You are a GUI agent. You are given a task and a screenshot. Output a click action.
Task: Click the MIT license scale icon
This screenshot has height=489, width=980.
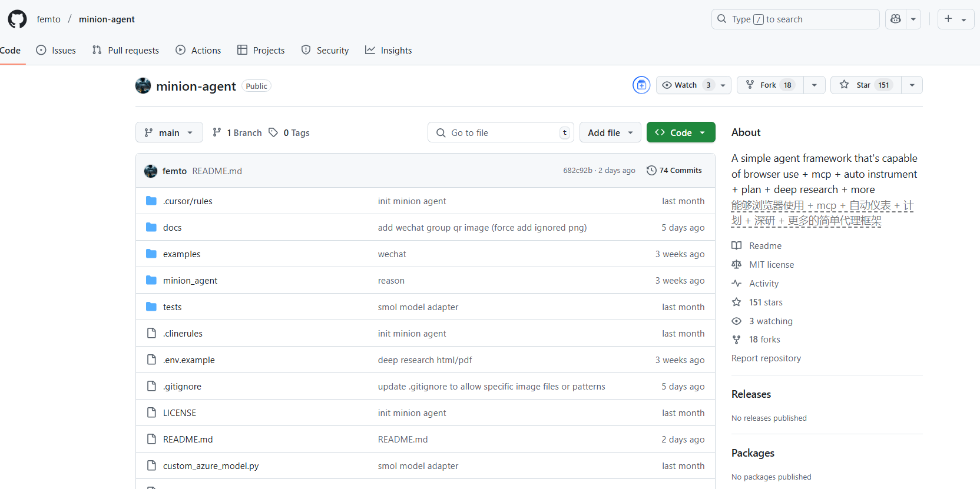click(x=737, y=264)
